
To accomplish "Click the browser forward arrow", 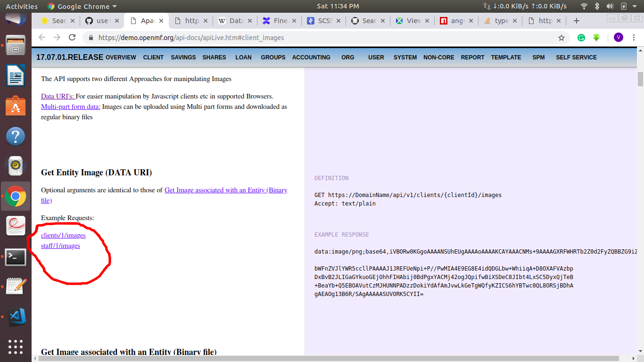I will point(57,37).
